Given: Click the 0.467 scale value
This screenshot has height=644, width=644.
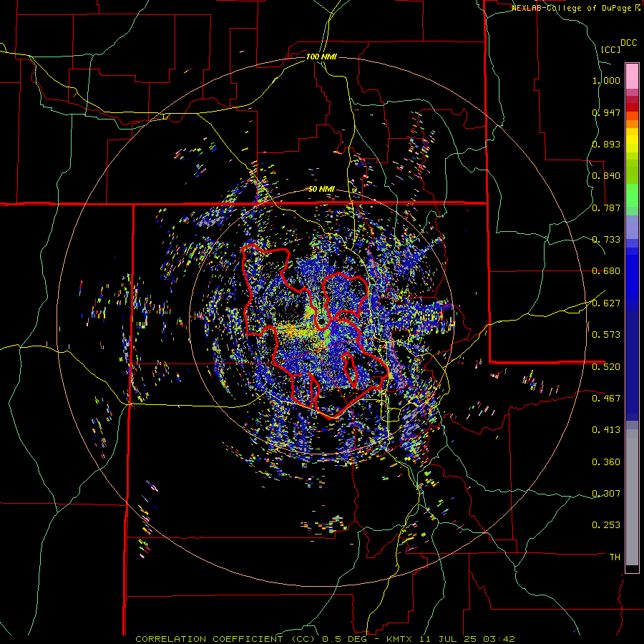Looking at the screenshot, I should click(606, 399).
